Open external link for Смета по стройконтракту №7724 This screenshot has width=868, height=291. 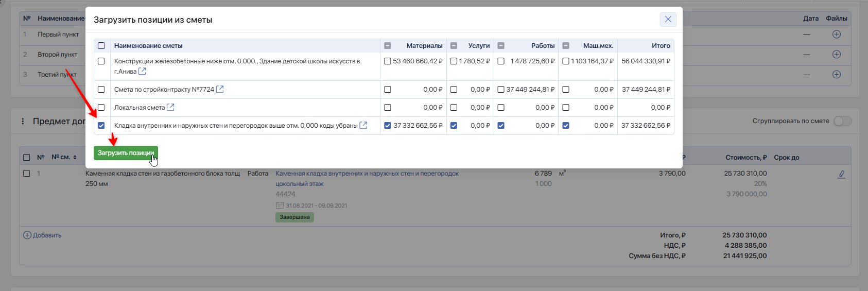tap(220, 89)
